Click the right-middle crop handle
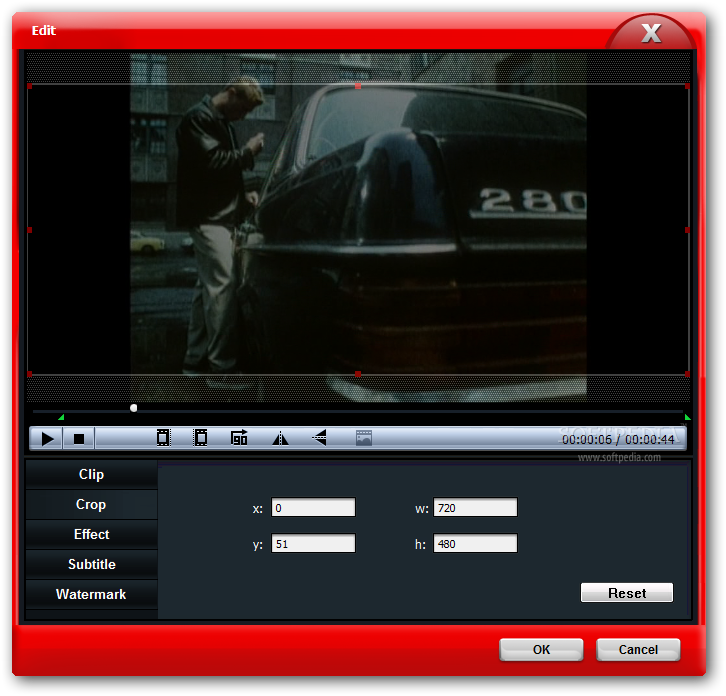Viewport: 726px width, 696px height. click(x=687, y=230)
